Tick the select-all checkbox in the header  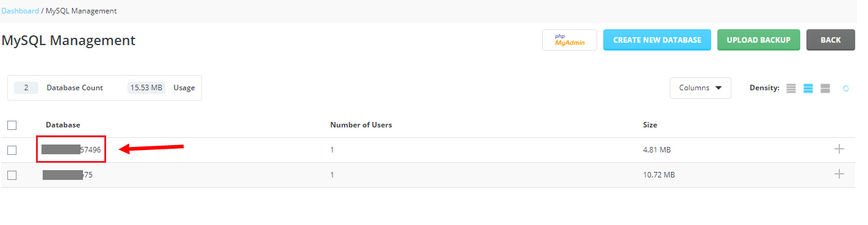tap(12, 125)
